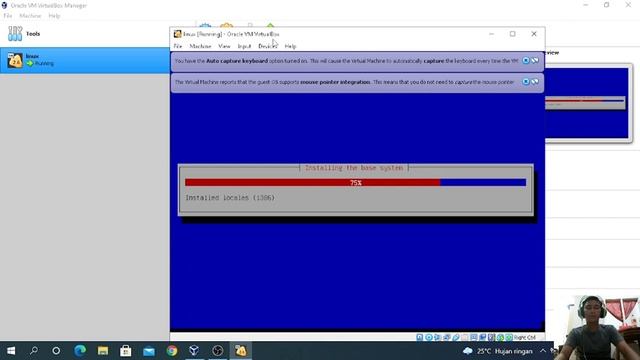Image resolution: width=640 pixels, height=360 pixels.
Task: Minimize the linux VM window
Action: (491, 34)
